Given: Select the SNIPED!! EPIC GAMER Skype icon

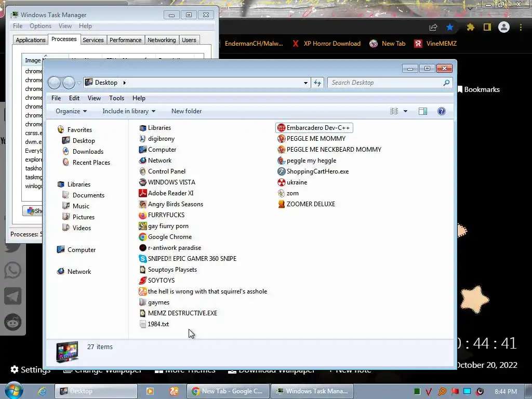Looking at the screenshot, I should 142,259.
